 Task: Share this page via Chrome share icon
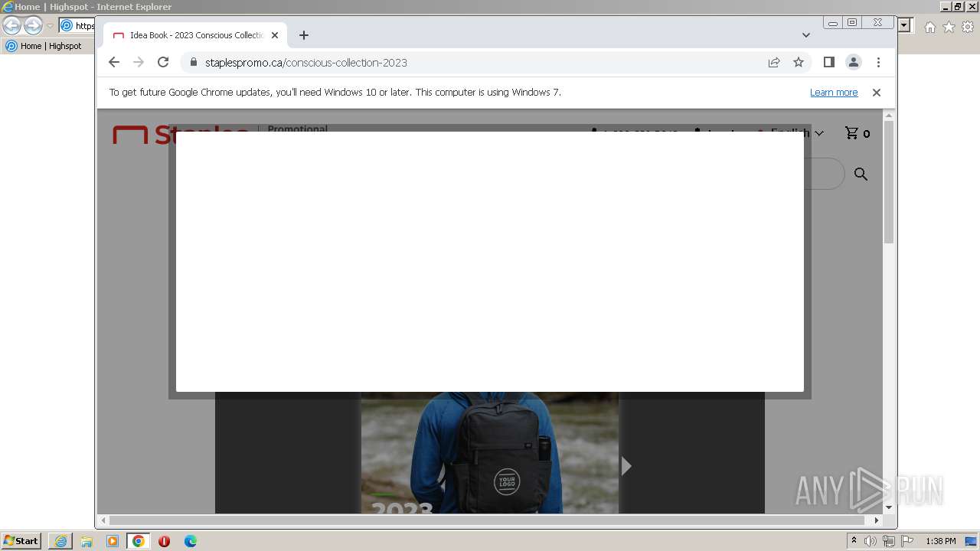(x=774, y=62)
